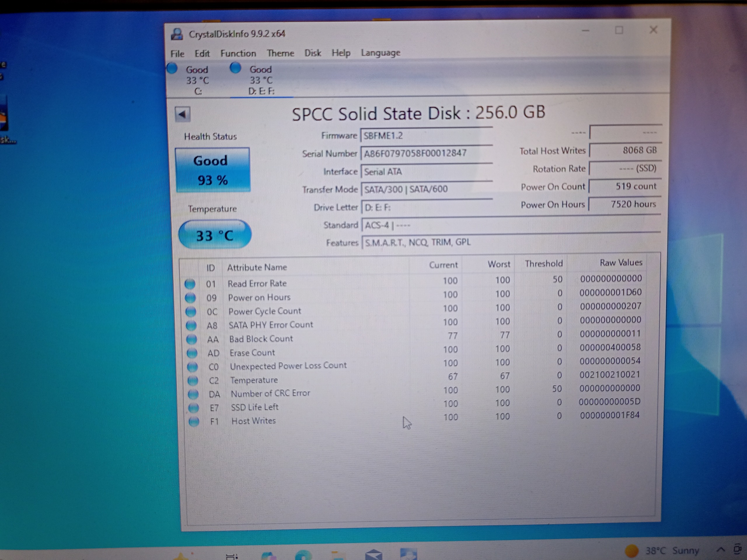
Task: Close the CrystalDiskInfo window
Action: tap(653, 30)
